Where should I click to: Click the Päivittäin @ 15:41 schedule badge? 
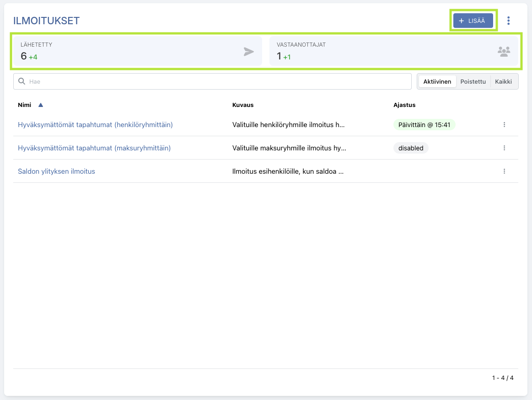424,124
